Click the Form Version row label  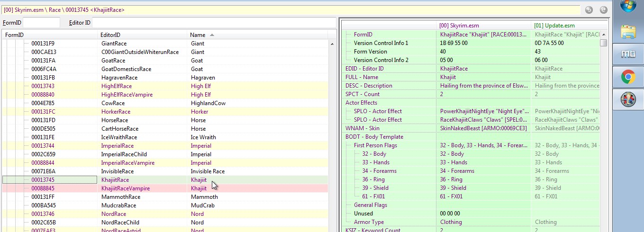pos(371,52)
